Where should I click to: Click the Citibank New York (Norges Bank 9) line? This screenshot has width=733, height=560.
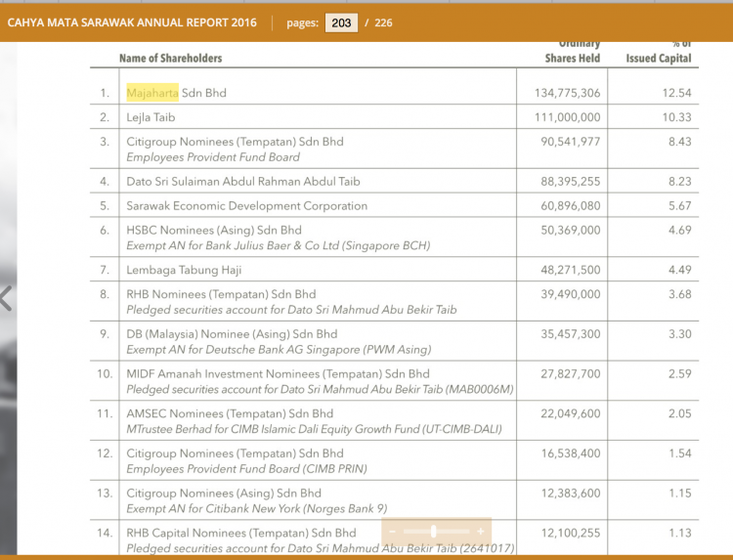click(x=257, y=508)
